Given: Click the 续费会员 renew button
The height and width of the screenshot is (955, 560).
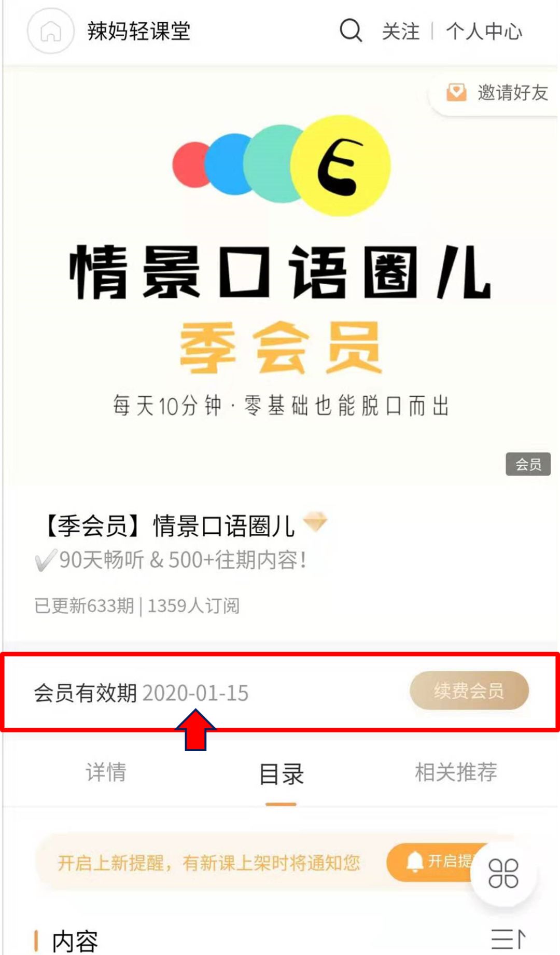Looking at the screenshot, I should point(469,690).
